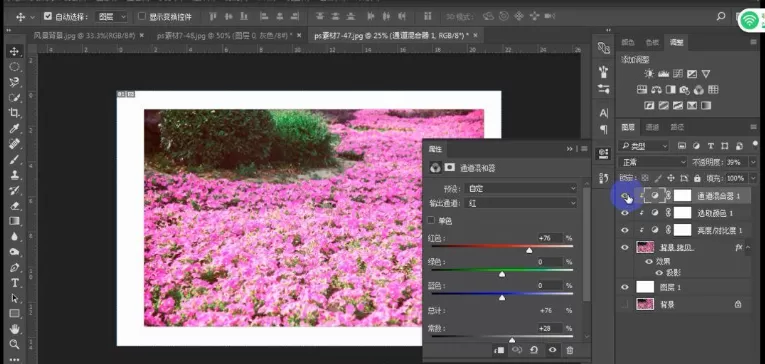Switch to the 通道 channels panel tab

coord(652,127)
